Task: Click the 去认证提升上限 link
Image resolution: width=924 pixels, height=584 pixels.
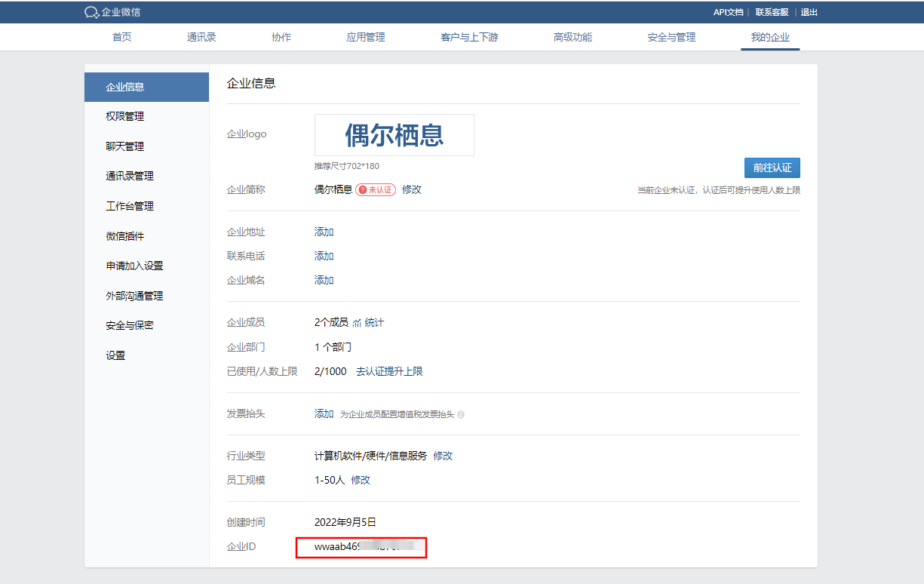Action: (x=389, y=371)
